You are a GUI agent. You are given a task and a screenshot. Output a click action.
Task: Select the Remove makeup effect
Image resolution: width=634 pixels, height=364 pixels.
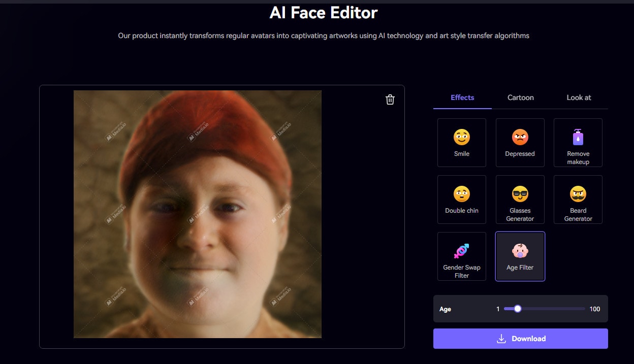[x=578, y=143]
